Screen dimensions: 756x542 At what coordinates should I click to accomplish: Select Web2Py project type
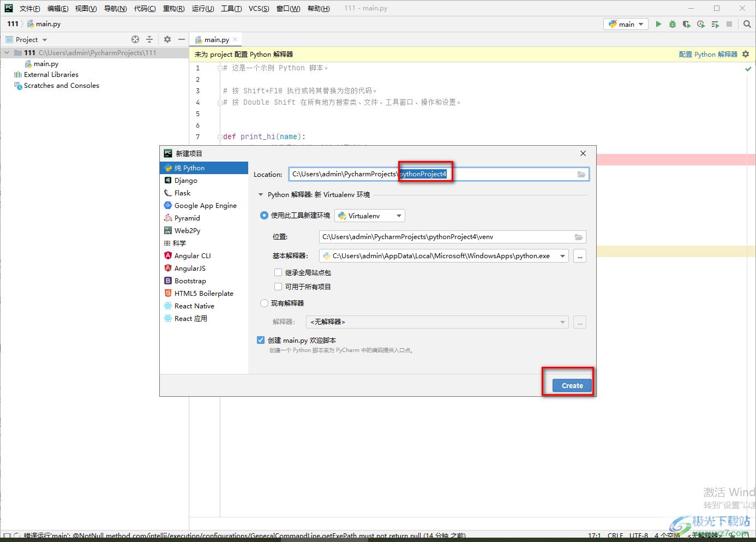point(204,231)
